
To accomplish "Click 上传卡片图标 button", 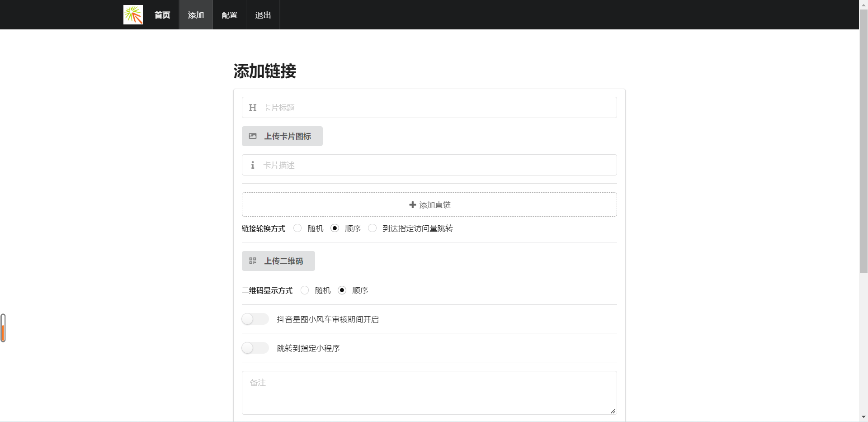I will 282,136.
